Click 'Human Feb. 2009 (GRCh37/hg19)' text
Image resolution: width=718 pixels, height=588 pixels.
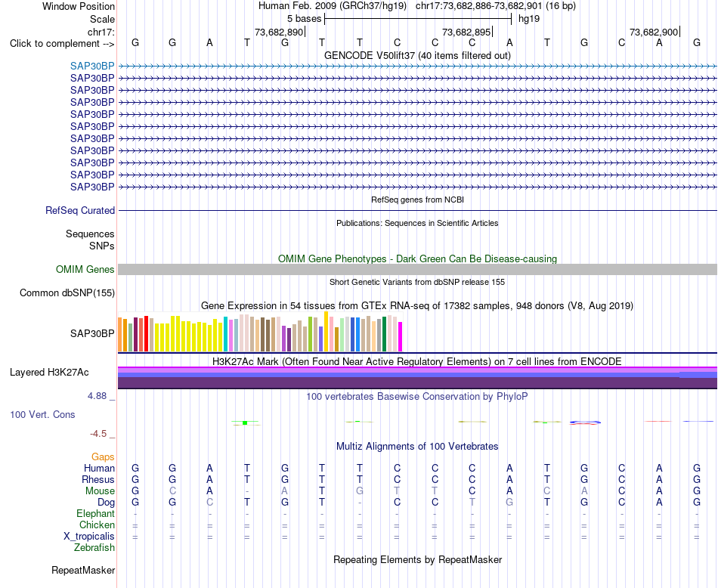[x=333, y=6]
